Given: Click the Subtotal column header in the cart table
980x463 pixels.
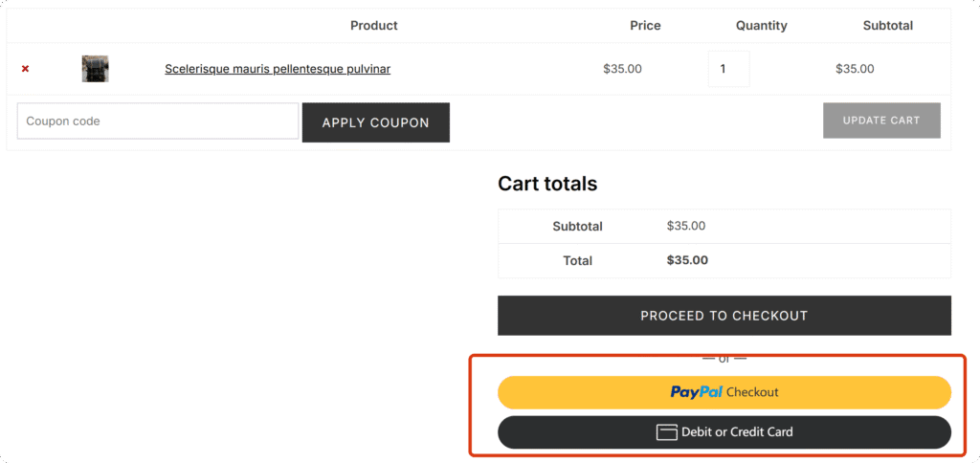Looking at the screenshot, I should click(x=887, y=26).
